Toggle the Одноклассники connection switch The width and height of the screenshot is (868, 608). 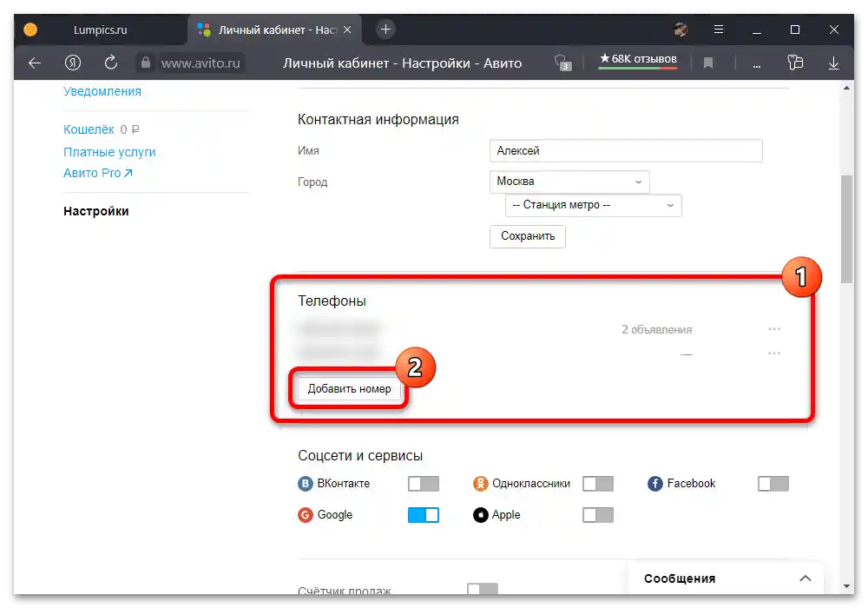point(598,484)
